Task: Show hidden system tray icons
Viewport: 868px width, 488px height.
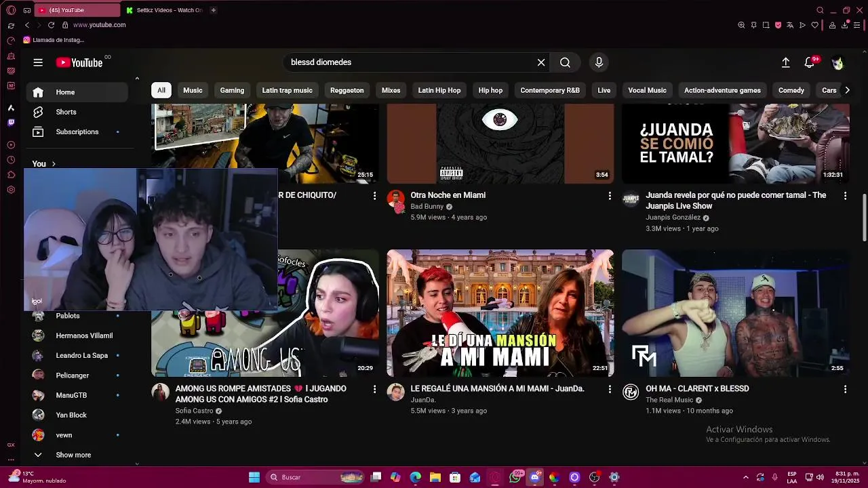Action: (x=745, y=477)
